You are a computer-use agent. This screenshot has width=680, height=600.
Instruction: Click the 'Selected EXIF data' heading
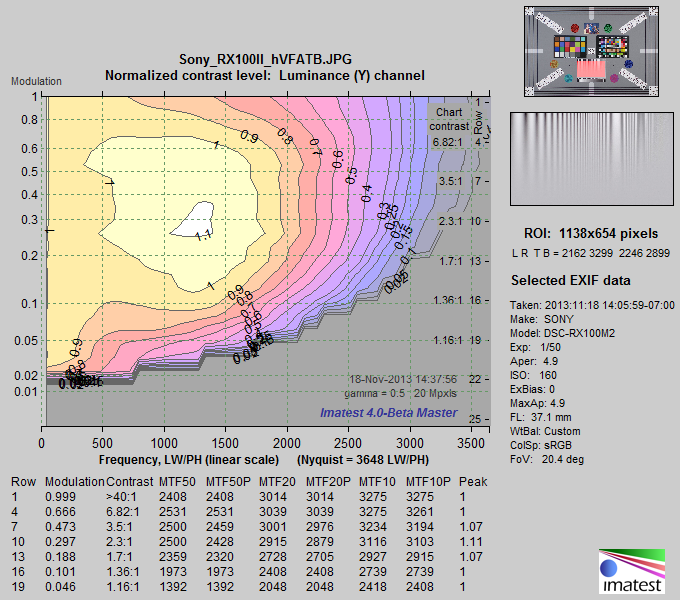[x=571, y=280]
